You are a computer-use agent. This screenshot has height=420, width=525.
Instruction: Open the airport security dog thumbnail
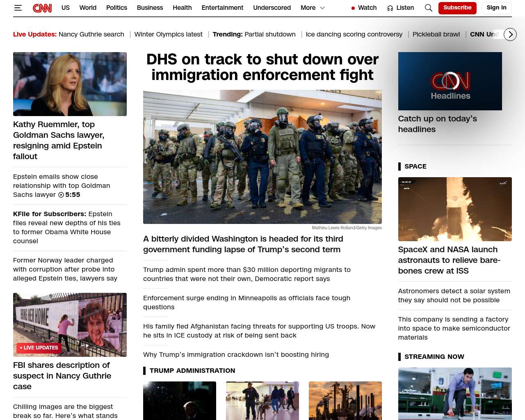(x=262, y=401)
